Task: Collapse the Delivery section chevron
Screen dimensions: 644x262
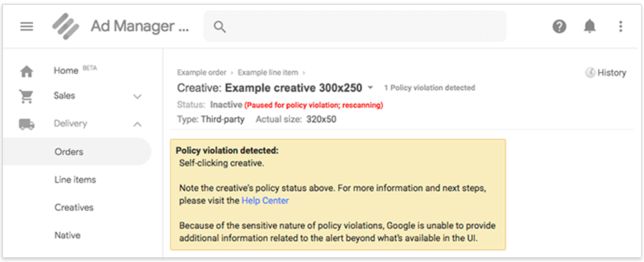Action: [138, 125]
